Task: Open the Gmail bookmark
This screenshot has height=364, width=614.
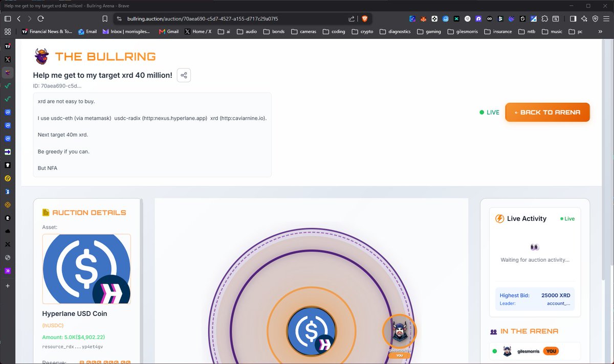Action: (169, 31)
